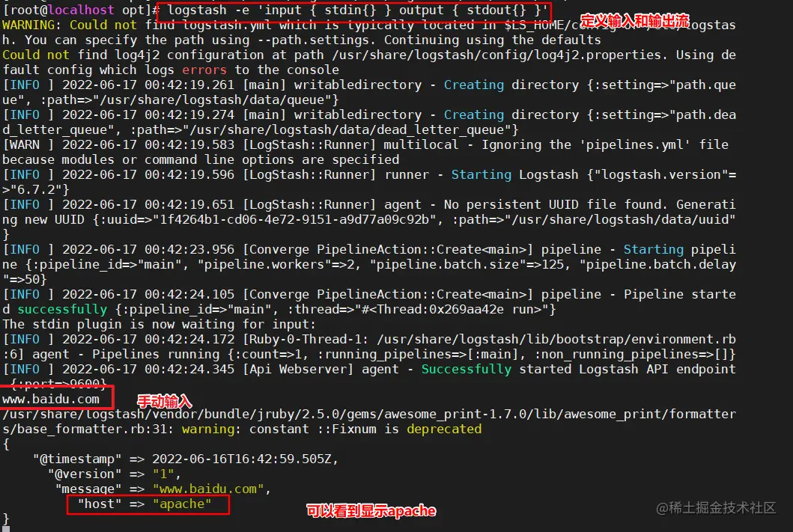This screenshot has height=532, width=793.
Task: Click the "message" value "www.baidu.com"
Action: tap(208, 489)
